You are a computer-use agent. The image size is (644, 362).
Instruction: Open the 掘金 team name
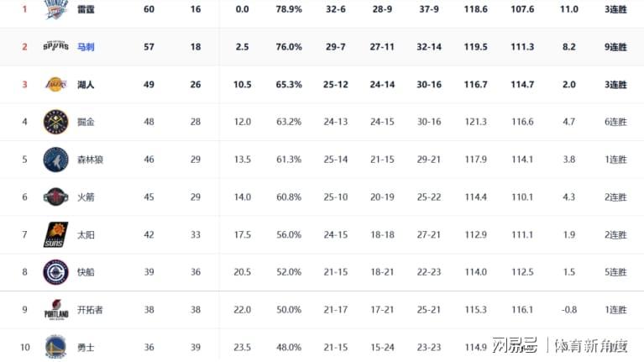tap(86, 122)
